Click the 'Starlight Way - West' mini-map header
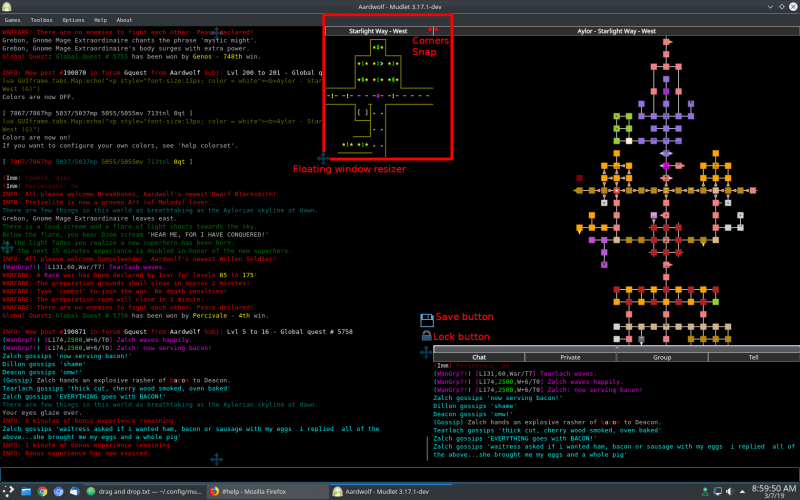Viewport: 800px width, 500px height. pos(378,31)
